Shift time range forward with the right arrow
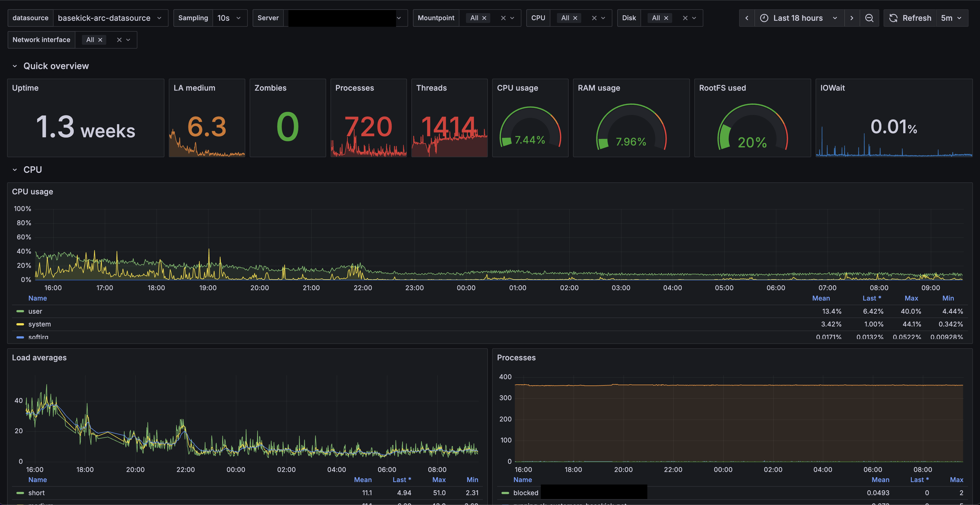980x505 pixels. tap(852, 18)
